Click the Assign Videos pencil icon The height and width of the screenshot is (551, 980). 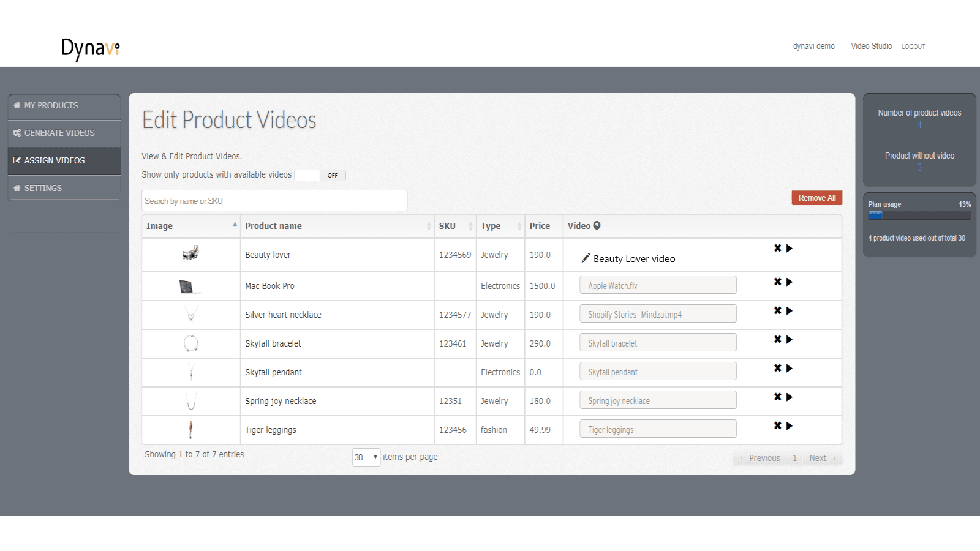(17, 160)
